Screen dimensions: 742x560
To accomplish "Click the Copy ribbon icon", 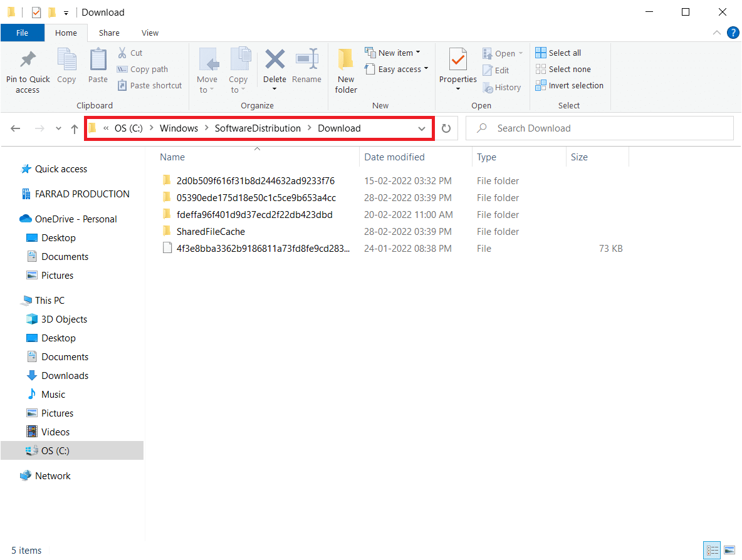I will (x=66, y=66).
